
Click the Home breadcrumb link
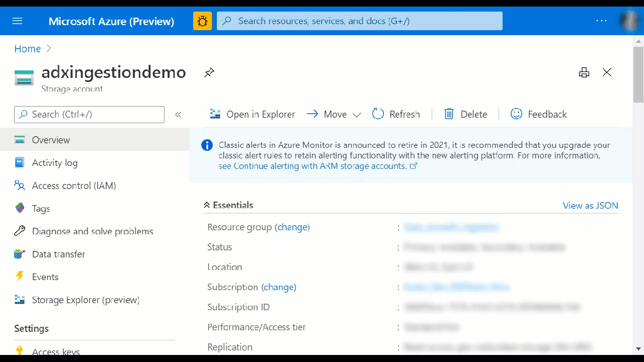click(x=28, y=49)
